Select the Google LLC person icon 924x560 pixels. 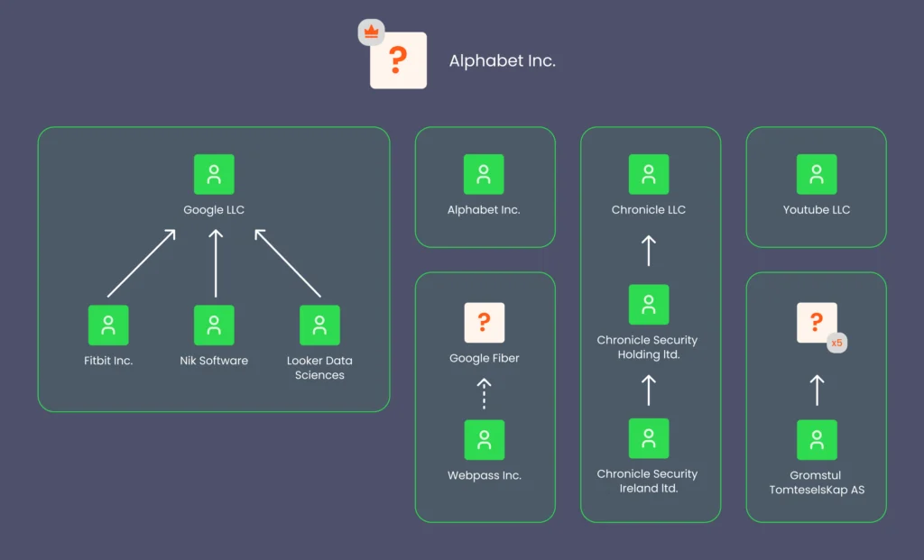pos(214,173)
